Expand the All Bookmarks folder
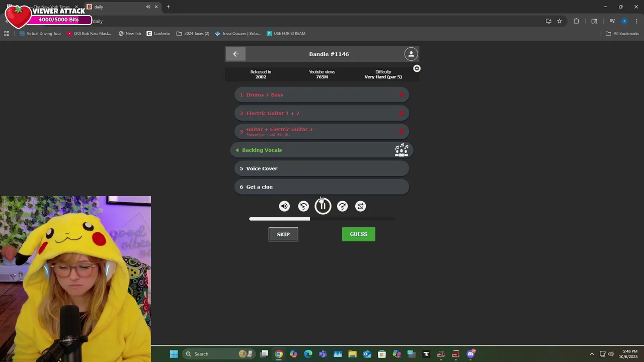 (622, 34)
